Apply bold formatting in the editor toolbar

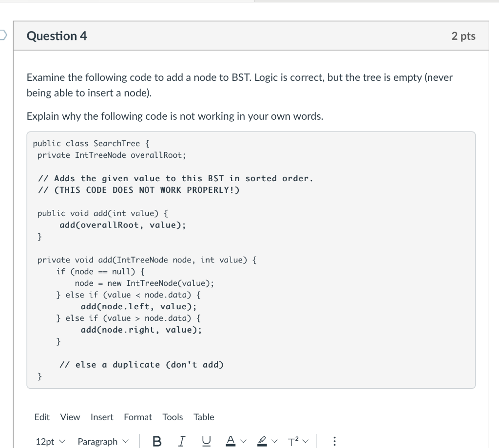[156, 441]
